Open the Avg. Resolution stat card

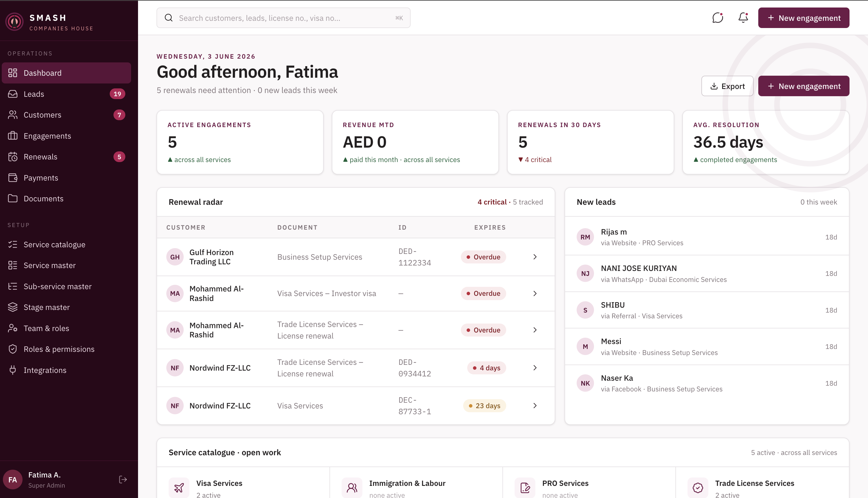pos(766,142)
